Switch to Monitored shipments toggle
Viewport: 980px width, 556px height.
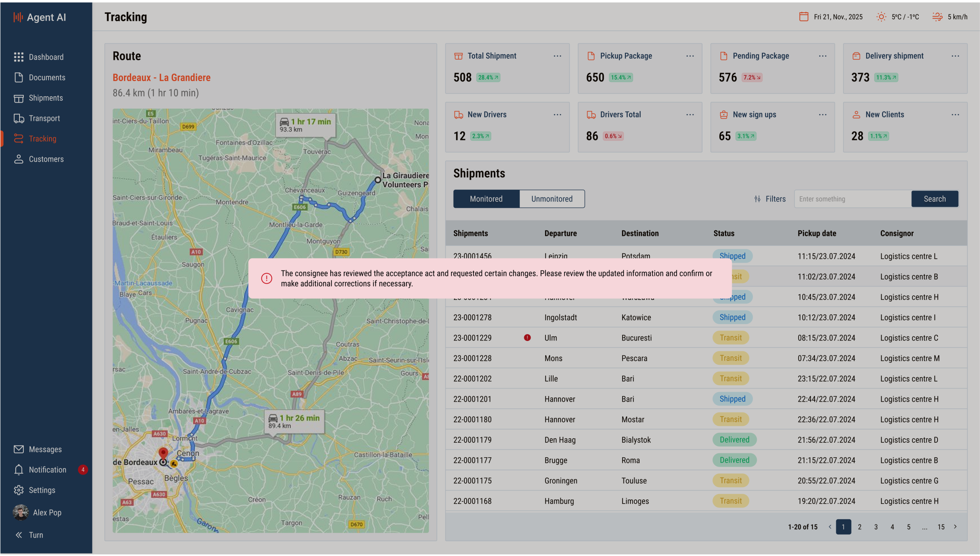coord(486,199)
